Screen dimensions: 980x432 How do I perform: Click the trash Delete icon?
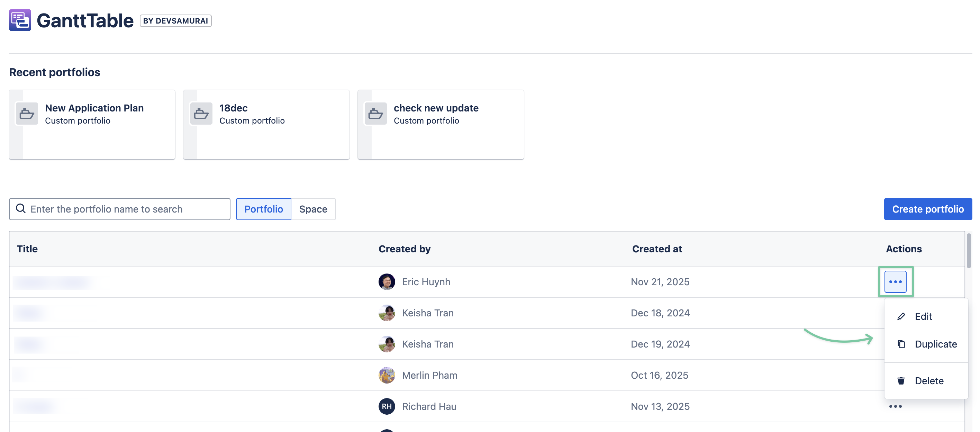pyautogui.click(x=901, y=381)
